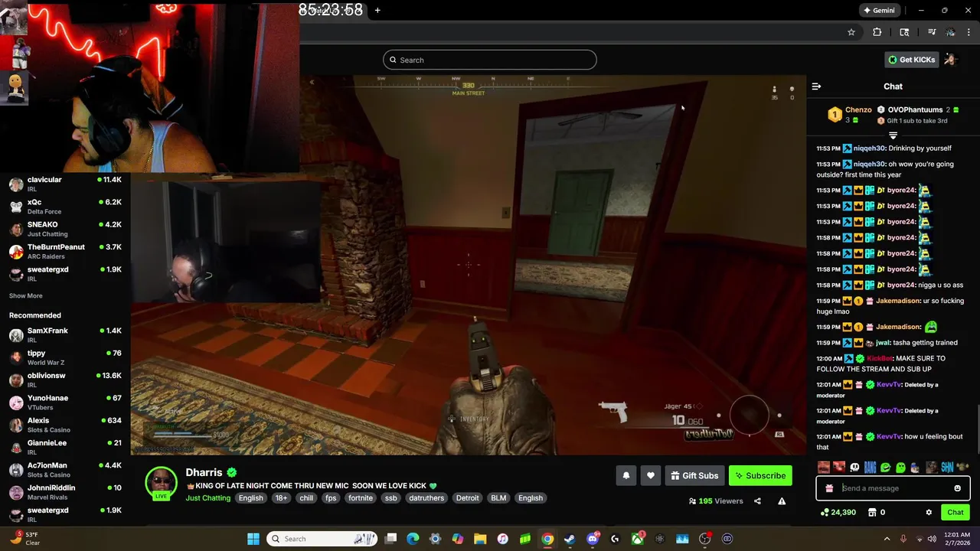
Task: Bookmark this page with the star icon
Action: pyautogui.click(x=851, y=32)
